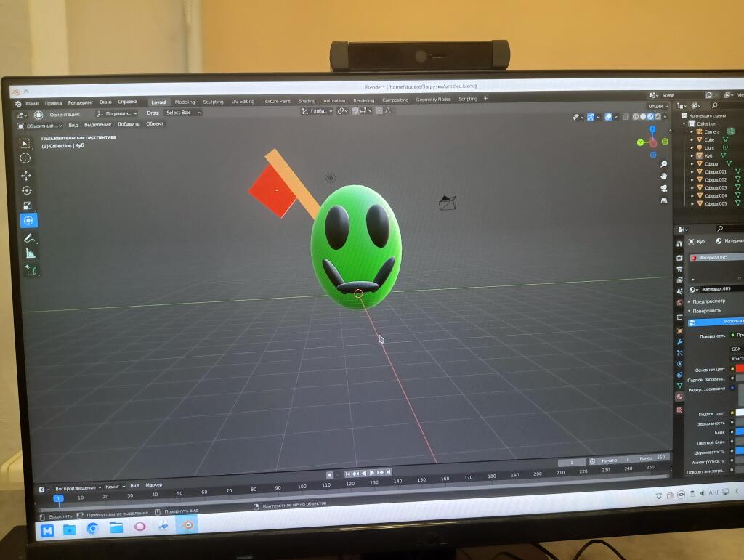Screen dimensions: 744x560
Task: Select the Select Box tool in toolbar
Action: point(25,143)
